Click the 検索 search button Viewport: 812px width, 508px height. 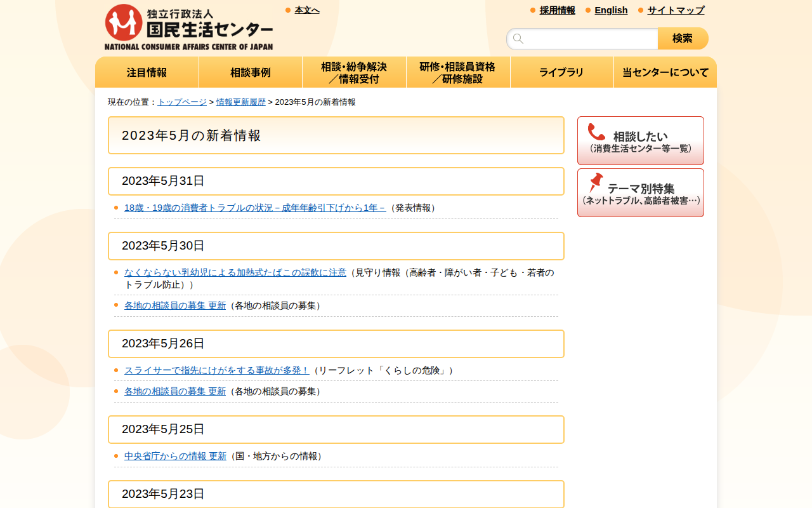(683, 39)
